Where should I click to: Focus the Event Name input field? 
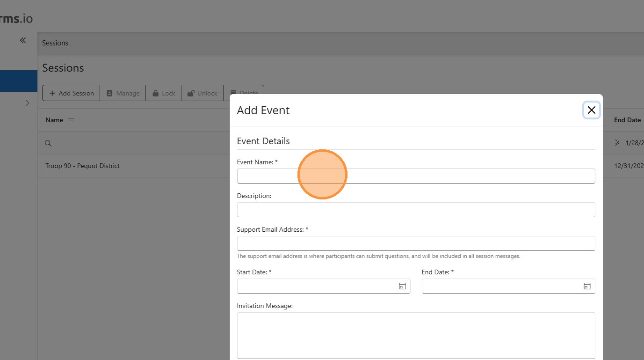coord(416,176)
